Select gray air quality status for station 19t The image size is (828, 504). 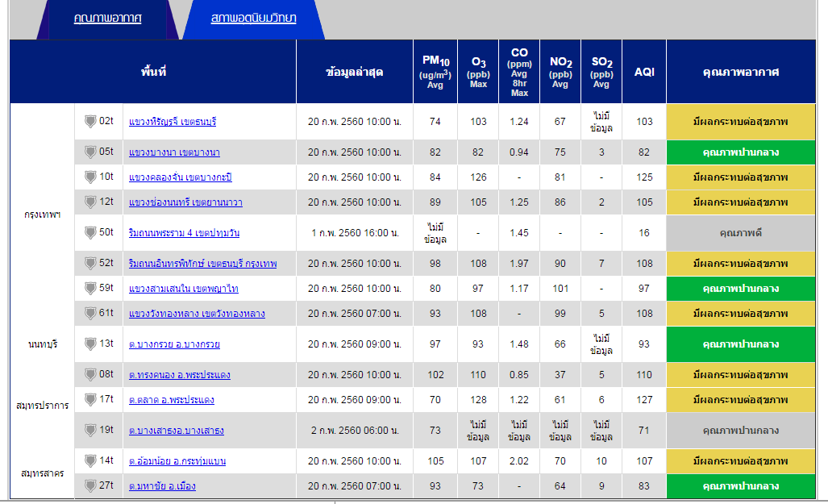(x=741, y=430)
